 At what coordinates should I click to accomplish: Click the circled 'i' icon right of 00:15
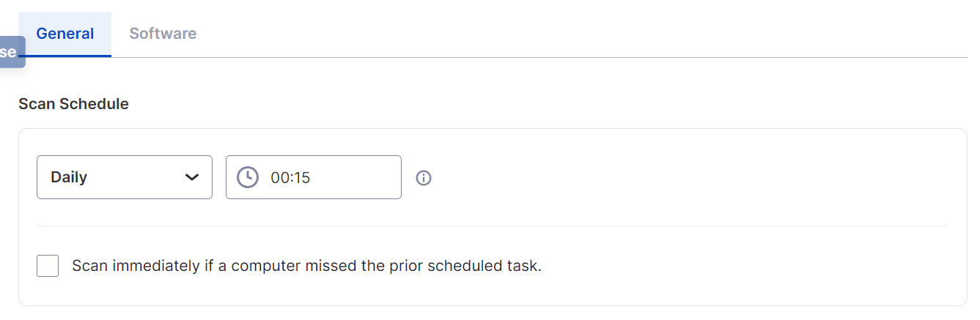(424, 178)
